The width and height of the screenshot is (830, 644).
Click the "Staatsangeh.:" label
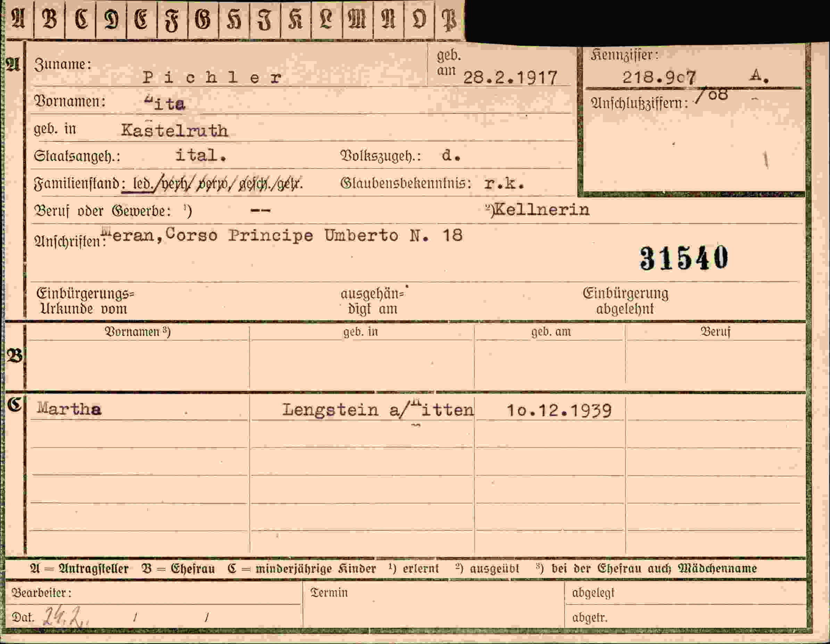click(x=77, y=156)
